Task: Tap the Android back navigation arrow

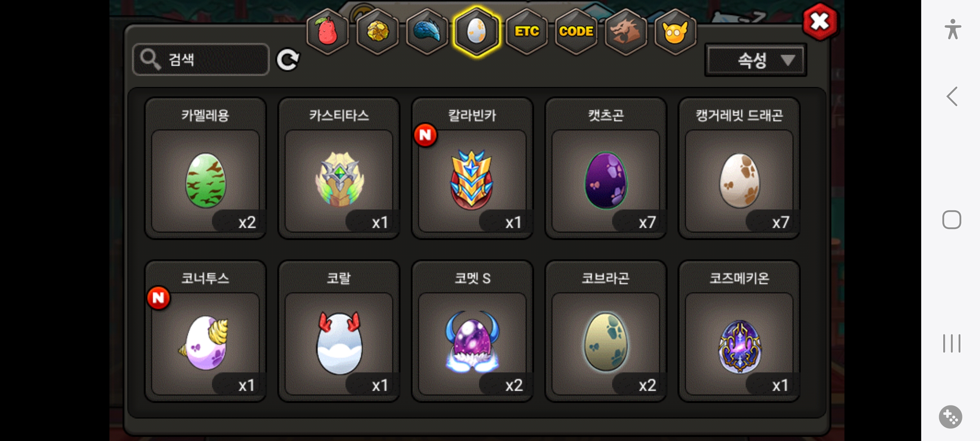Action: pyautogui.click(x=952, y=97)
